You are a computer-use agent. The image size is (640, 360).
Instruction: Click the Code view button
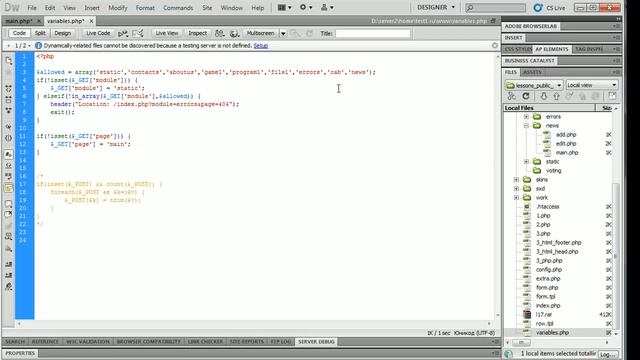click(19, 33)
